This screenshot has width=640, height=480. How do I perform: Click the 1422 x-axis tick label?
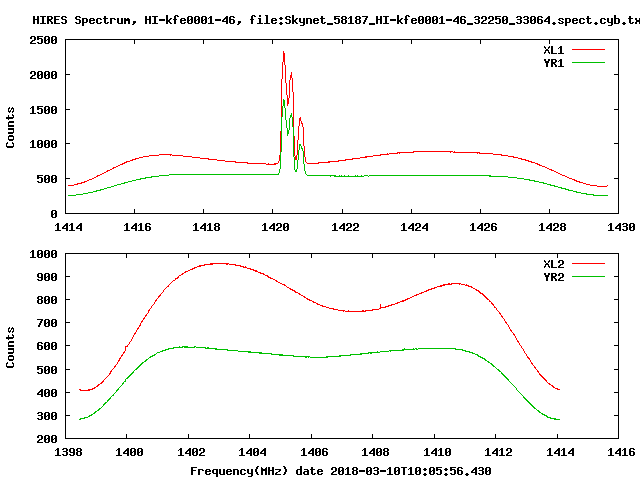point(345,227)
